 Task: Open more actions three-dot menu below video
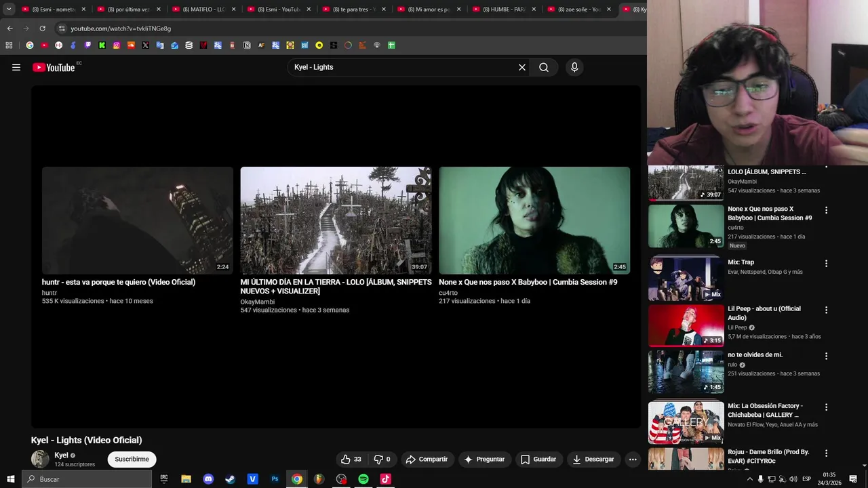[633, 459]
